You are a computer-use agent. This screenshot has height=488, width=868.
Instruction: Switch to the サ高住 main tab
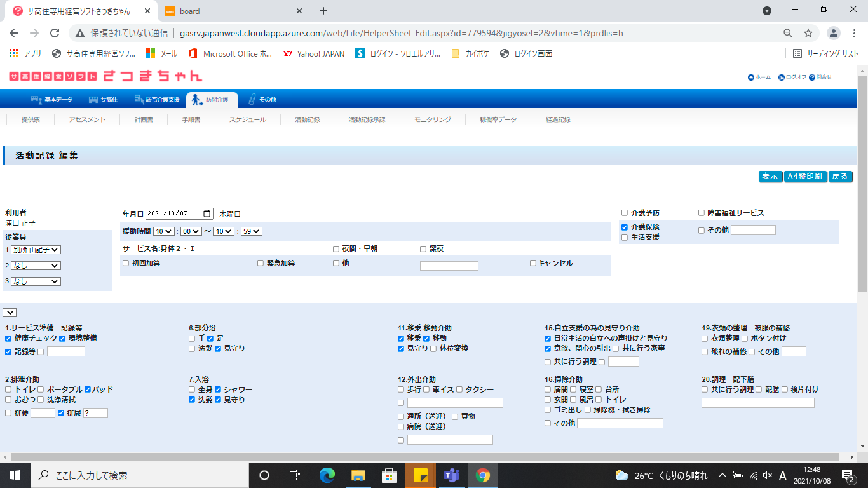103,100
